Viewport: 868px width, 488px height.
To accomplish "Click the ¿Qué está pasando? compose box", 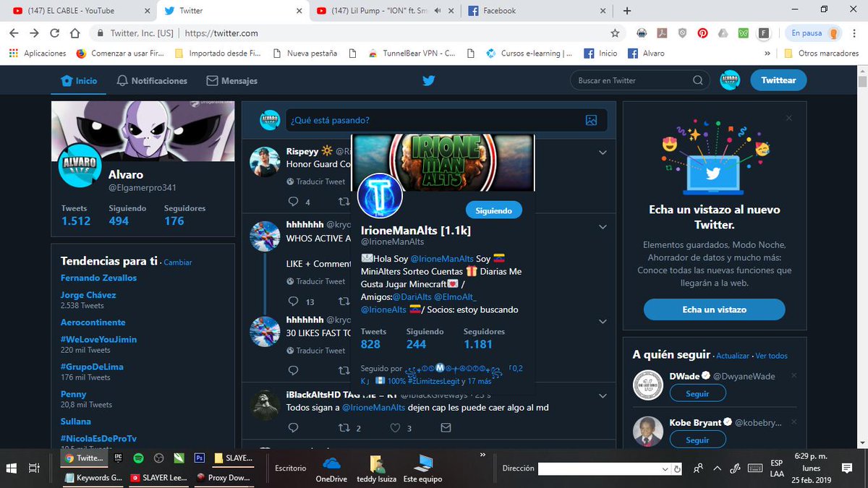I will [446, 120].
